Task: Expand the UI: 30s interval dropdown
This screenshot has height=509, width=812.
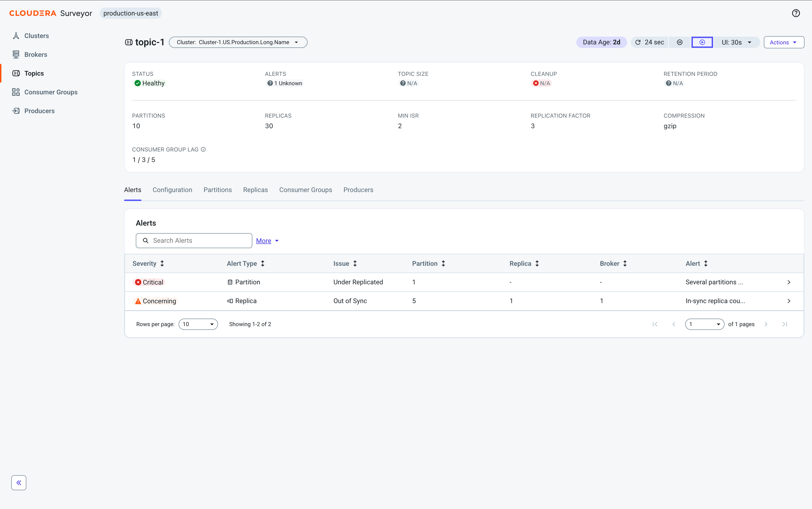Action: tap(737, 42)
